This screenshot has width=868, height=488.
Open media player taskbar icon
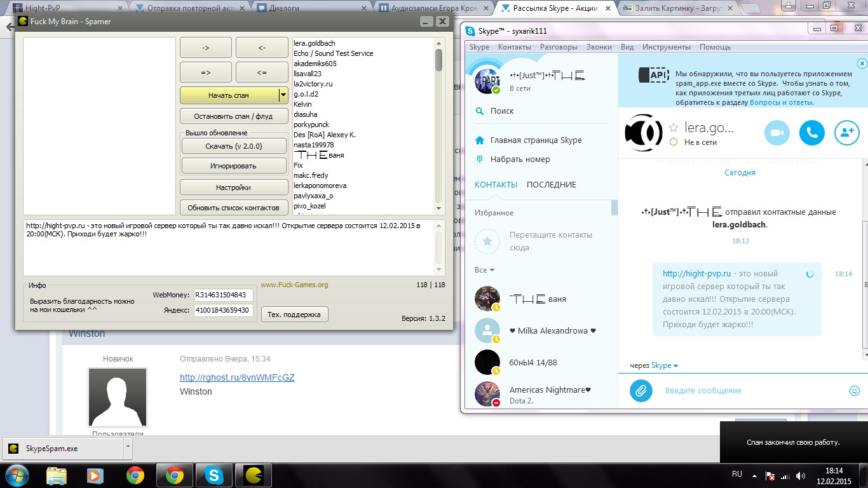(x=95, y=475)
